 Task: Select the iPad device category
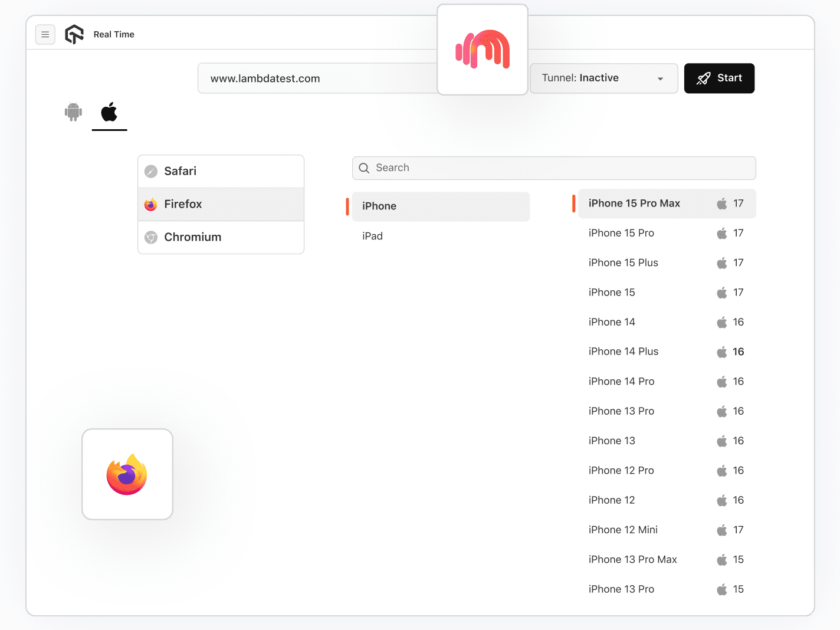point(372,236)
